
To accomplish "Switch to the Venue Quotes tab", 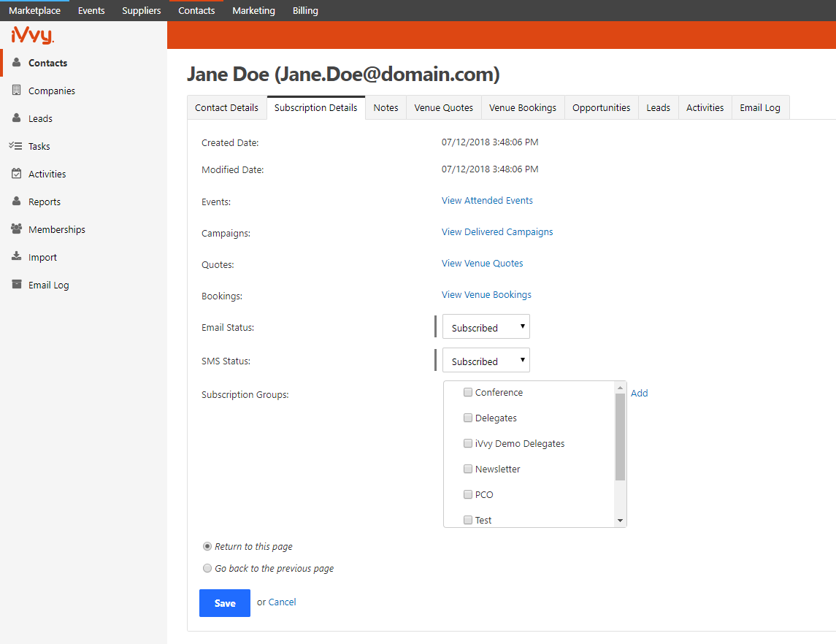I will coord(444,107).
